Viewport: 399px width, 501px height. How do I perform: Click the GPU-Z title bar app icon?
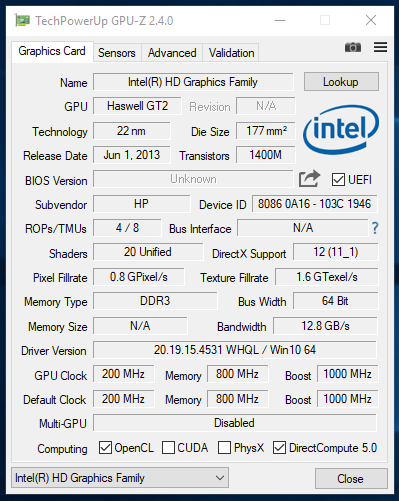pyautogui.click(x=22, y=20)
